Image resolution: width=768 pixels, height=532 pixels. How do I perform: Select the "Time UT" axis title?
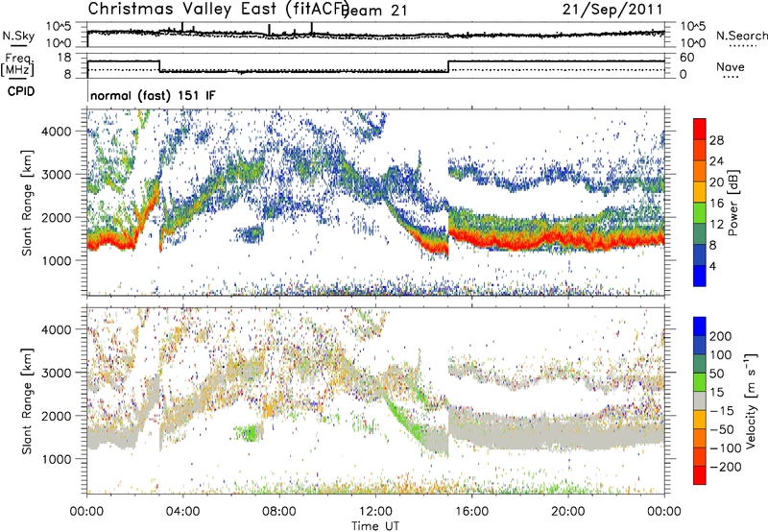[x=375, y=526]
